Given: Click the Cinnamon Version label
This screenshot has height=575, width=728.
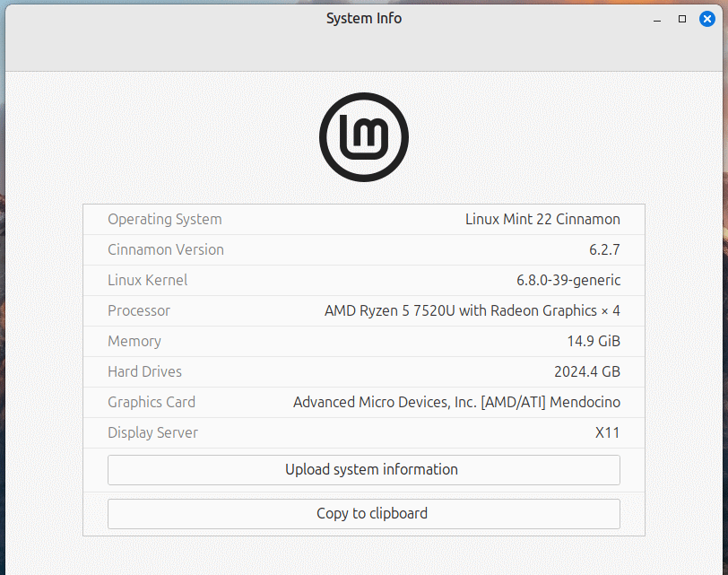Looking at the screenshot, I should click(x=166, y=250).
